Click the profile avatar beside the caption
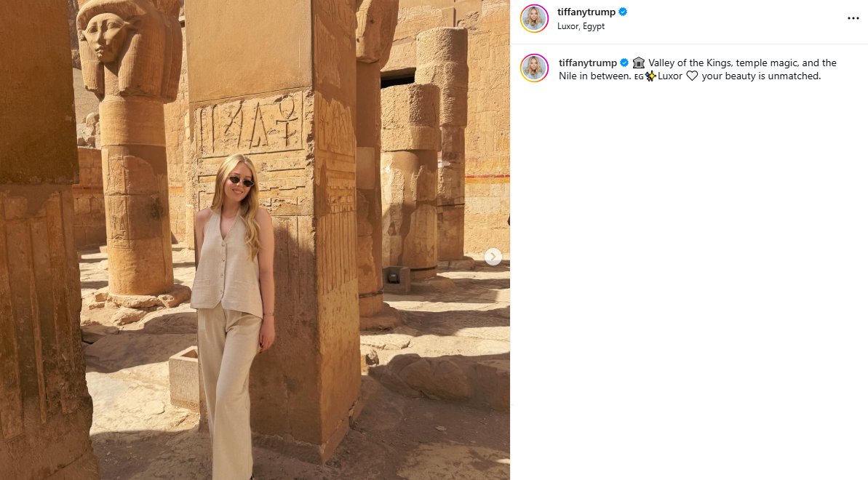The image size is (868, 480). [x=534, y=68]
